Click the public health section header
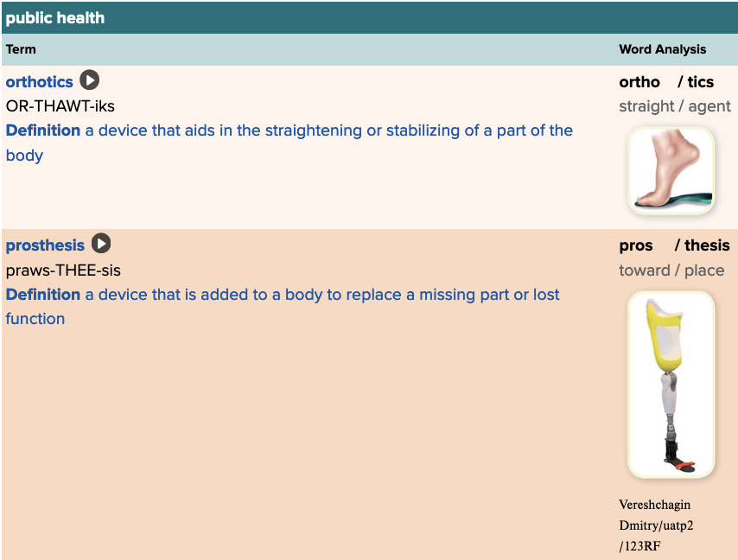Viewport: 738px width, 560px height. point(55,18)
